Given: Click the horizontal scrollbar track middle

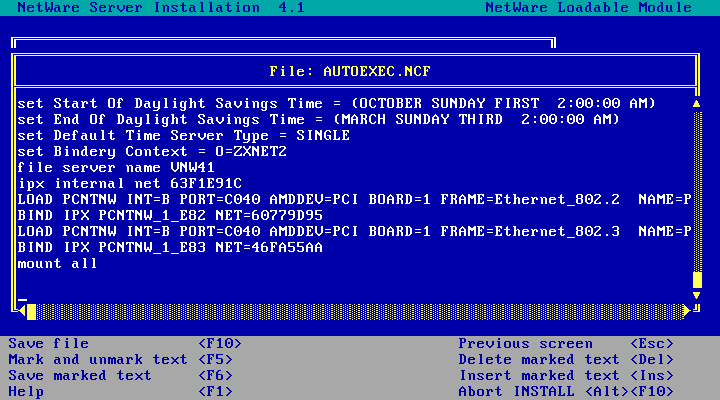Looking at the screenshot, I should point(360,312).
